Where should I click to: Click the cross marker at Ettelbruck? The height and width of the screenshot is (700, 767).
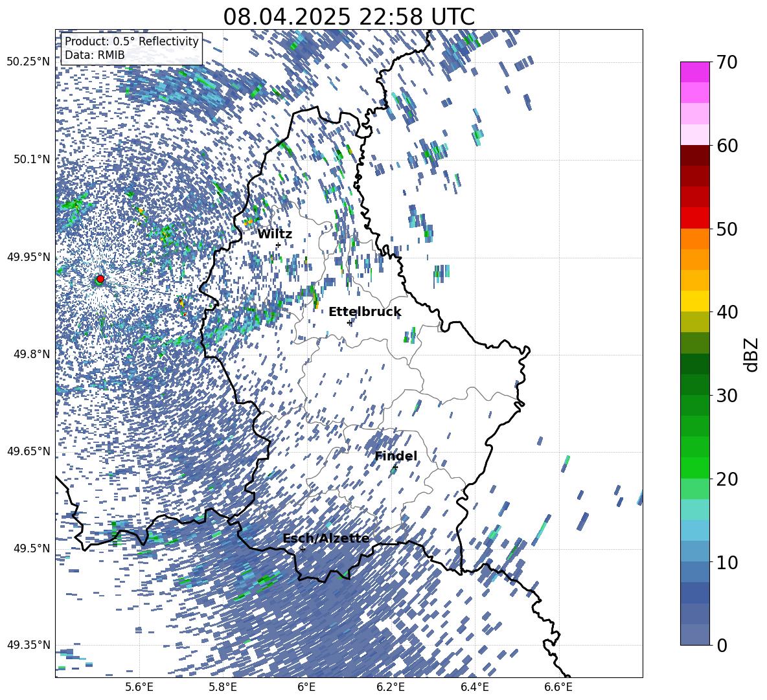(349, 322)
